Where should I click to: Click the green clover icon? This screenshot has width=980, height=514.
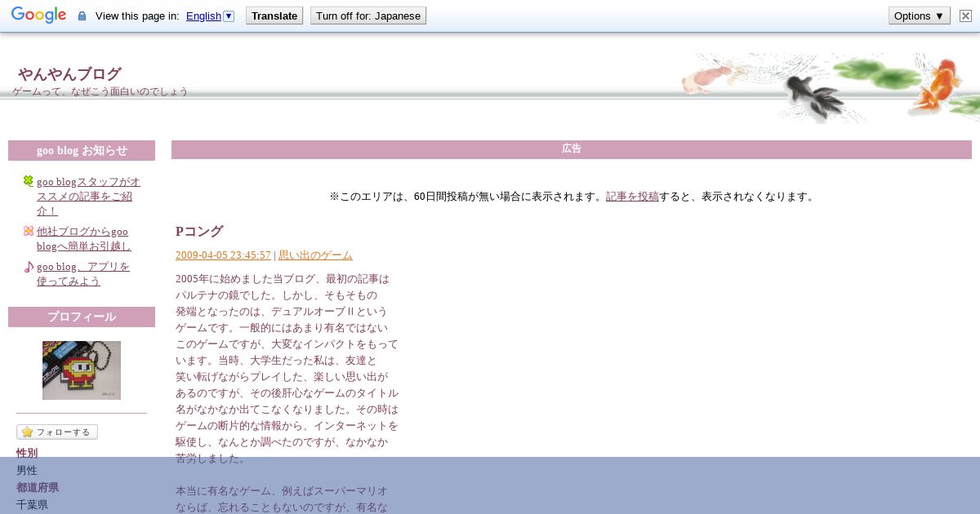pyautogui.click(x=29, y=181)
